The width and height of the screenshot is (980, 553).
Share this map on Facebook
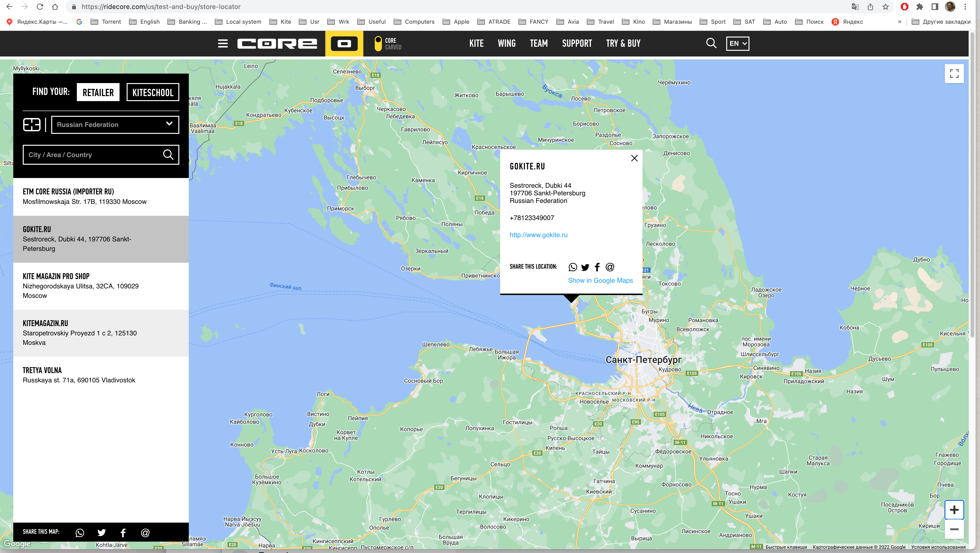[x=123, y=532]
